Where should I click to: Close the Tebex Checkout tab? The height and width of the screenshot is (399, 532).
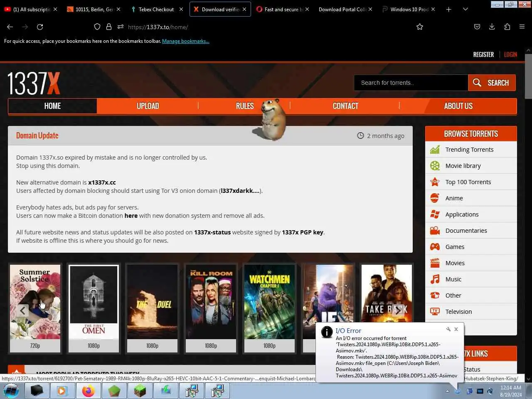coord(181,9)
